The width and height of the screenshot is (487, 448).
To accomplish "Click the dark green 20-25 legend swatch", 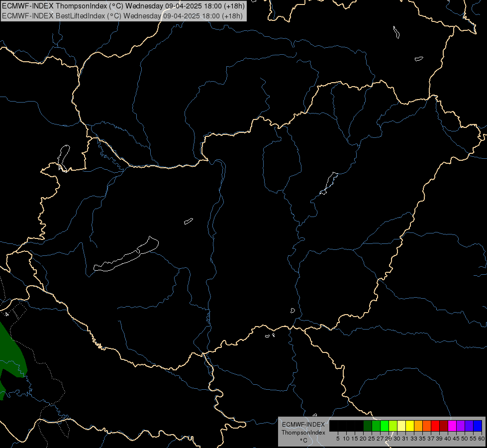I will pyautogui.click(x=368, y=426).
